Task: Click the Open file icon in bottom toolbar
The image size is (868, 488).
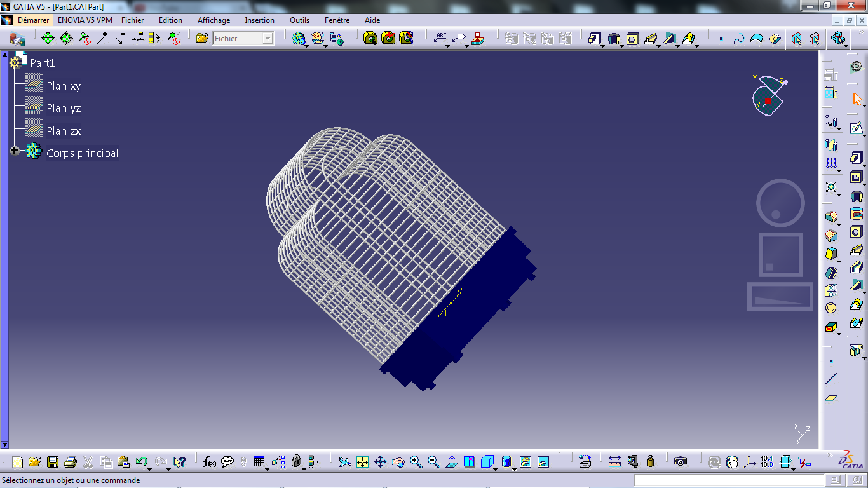Action: click(35, 462)
